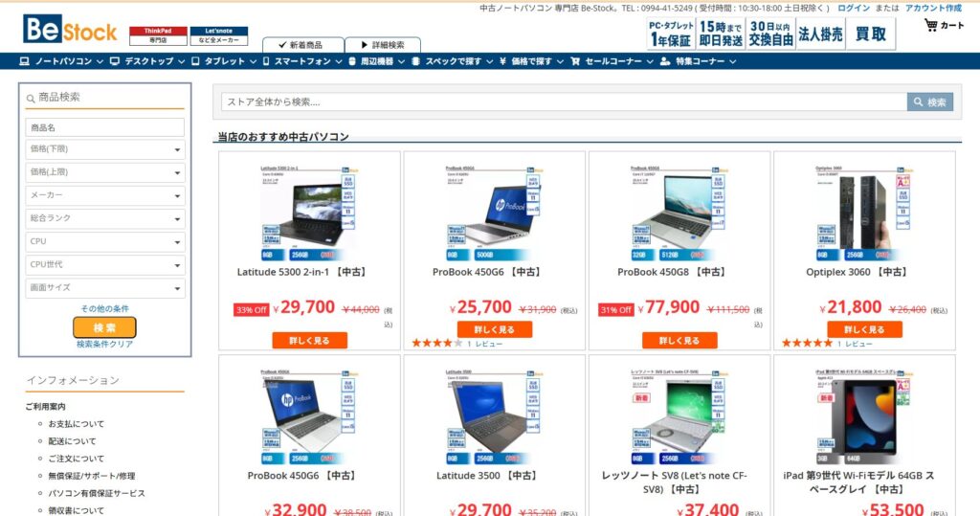The image size is (980, 516).
Task: Switch to the 詳細検索 tab
Action: (x=383, y=45)
